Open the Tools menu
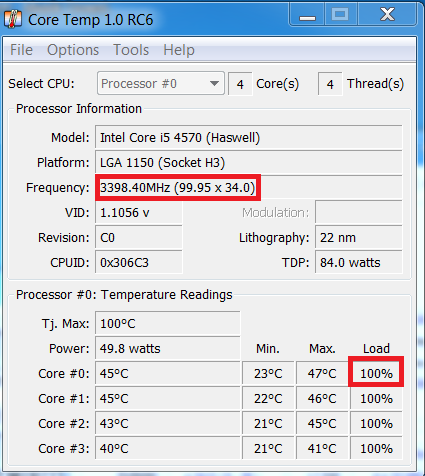The width and height of the screenshot is (425, 476). point(131,50)
